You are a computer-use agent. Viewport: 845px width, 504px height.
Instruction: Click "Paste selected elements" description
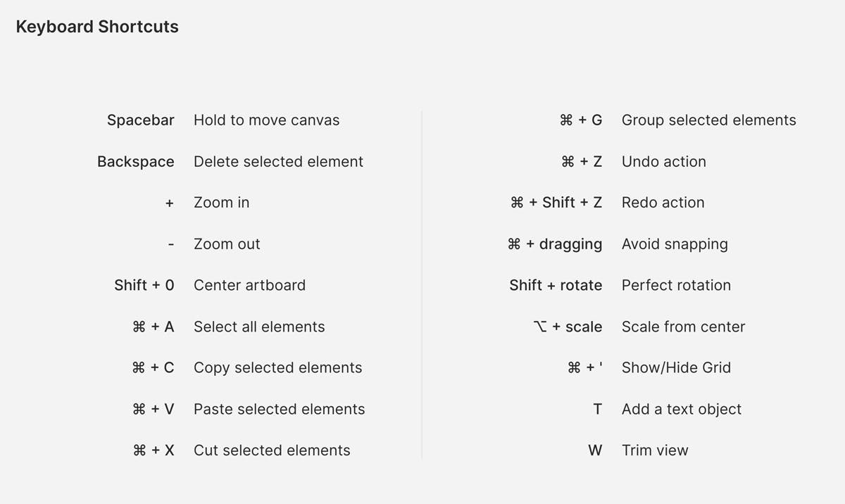pos(279,409)
